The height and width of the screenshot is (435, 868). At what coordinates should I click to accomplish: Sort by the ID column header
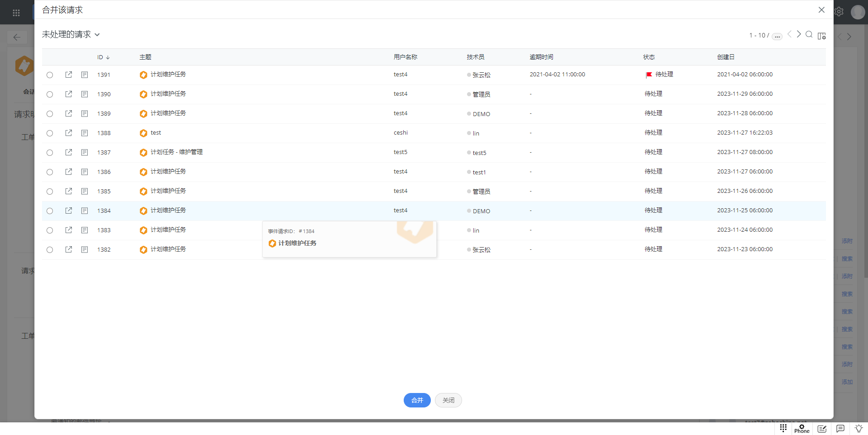(100, 57)
